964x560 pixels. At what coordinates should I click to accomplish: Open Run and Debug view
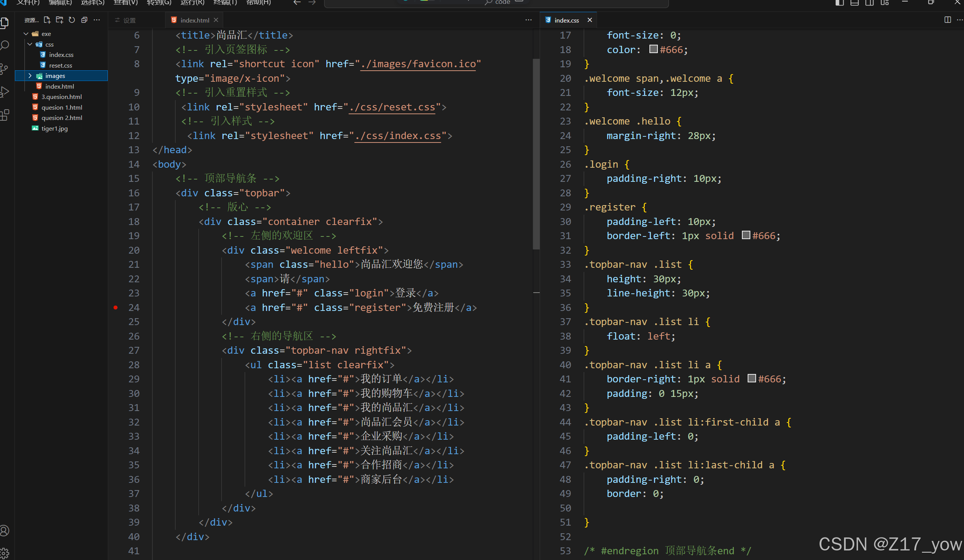coord(5,92)
